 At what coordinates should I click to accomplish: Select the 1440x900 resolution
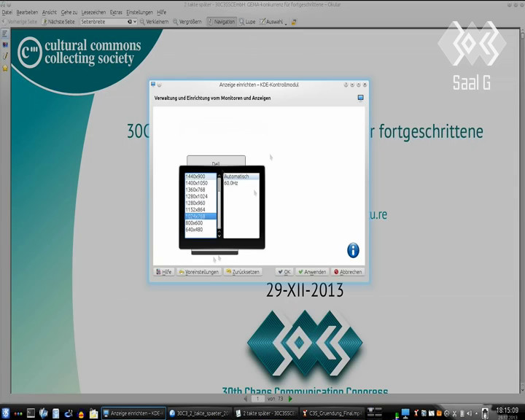[x=201, y=176]
